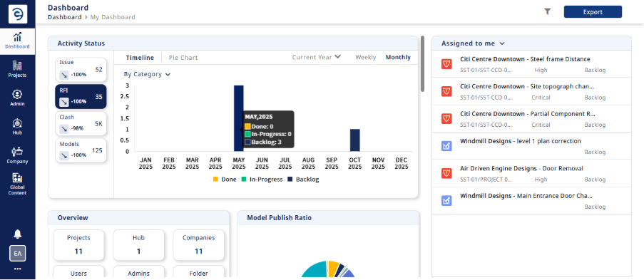
Task: Click blue icon for Main Entrance Door item
Action: tap(446, 200)
